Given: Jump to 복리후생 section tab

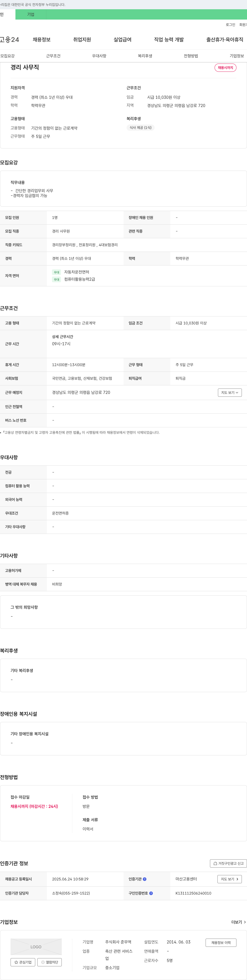Looking at the screenshot, I should click(x=145, y=56).
